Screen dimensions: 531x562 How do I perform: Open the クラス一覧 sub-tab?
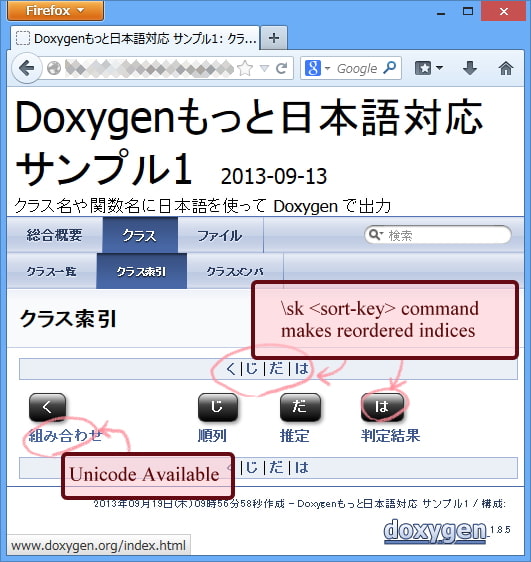[x=51, y=271]
